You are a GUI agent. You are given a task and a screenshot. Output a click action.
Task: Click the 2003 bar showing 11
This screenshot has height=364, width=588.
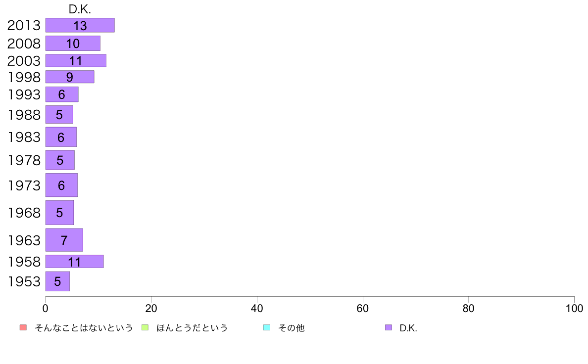(x=76, y=61)
